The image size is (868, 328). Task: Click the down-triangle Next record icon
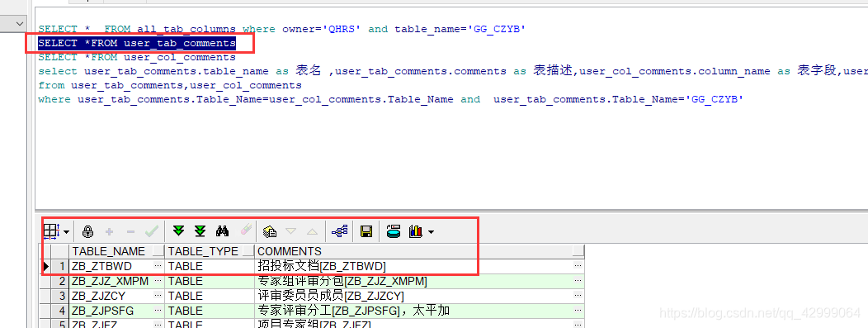(x=290, y=231)
